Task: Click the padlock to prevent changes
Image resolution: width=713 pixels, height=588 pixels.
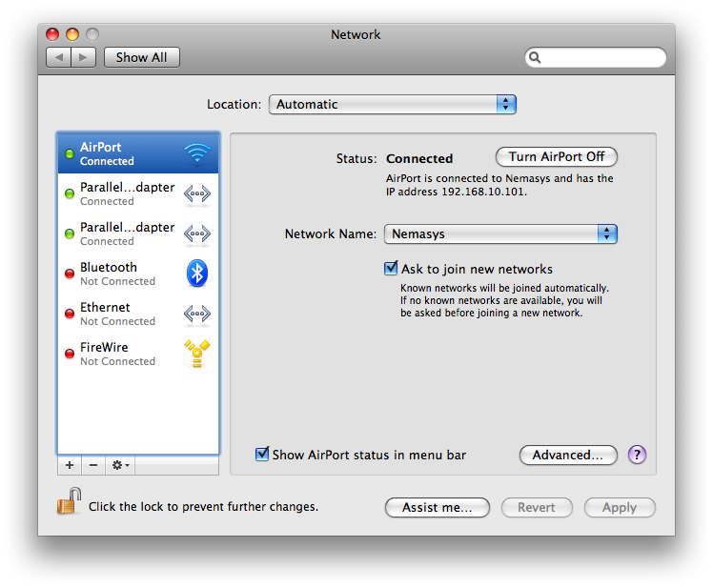Action: [x=69, y=501]
